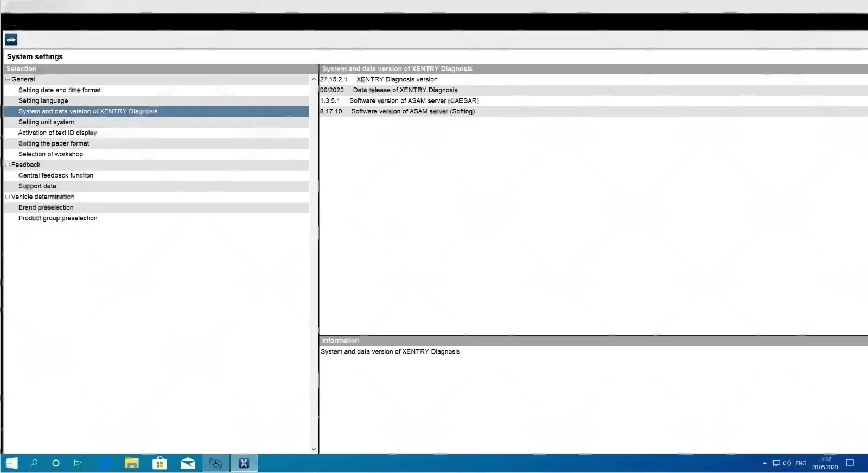
Task: Switch to XENTRY X icon on taskbar
Action: pyautogui.click(x=244, y=463)
